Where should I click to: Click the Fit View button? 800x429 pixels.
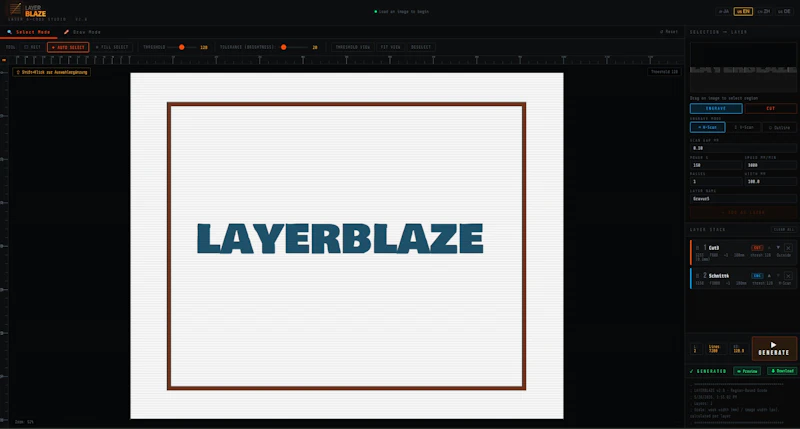pos(390,47)
